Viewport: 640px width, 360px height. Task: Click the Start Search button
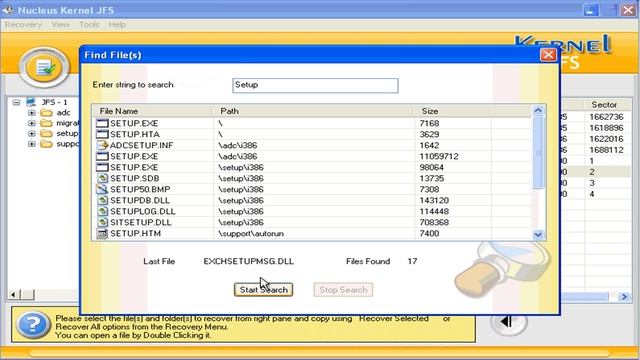click(264, 290)
